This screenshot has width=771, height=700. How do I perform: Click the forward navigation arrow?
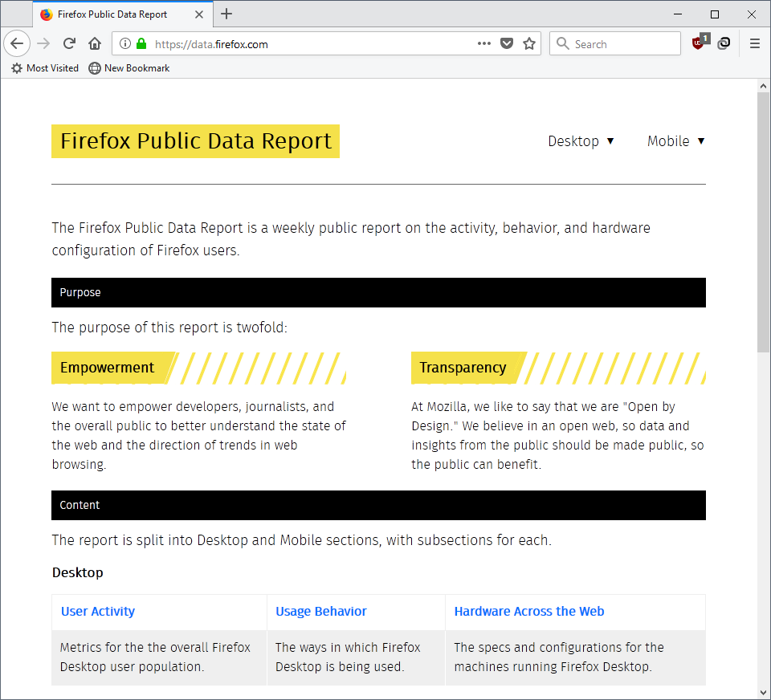43,43
